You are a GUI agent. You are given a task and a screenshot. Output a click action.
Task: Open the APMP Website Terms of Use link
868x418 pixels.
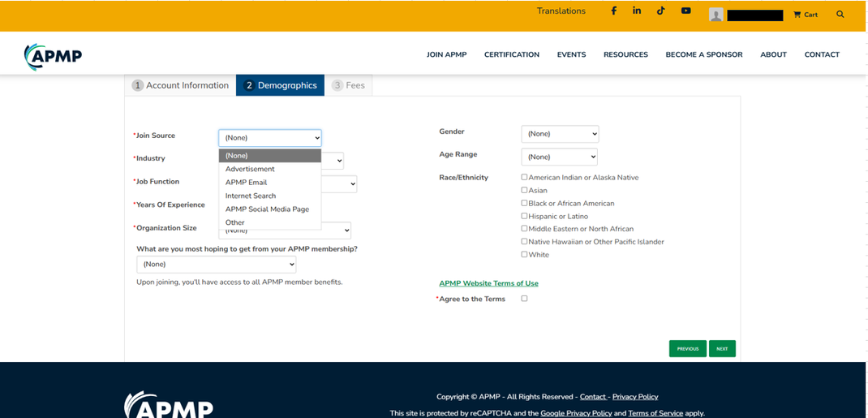(488, 283)
